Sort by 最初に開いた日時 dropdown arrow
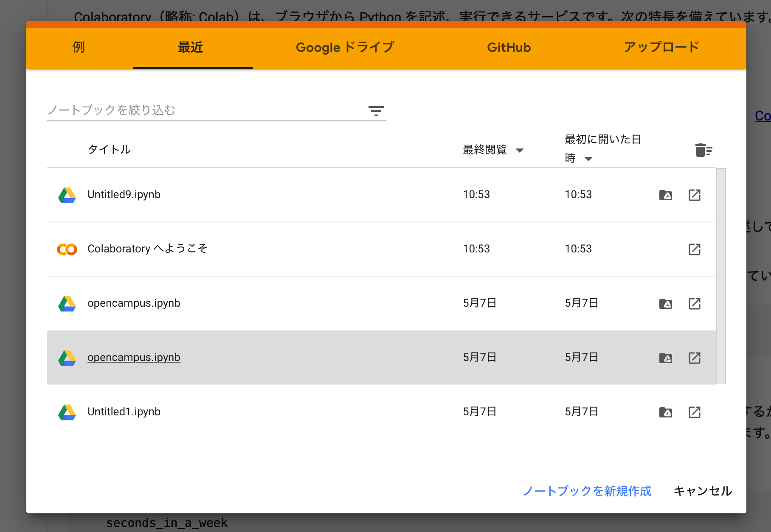Image resolution: width=771 pixels, height=532 pixels. pyautogui.click(x=588, y=159)
